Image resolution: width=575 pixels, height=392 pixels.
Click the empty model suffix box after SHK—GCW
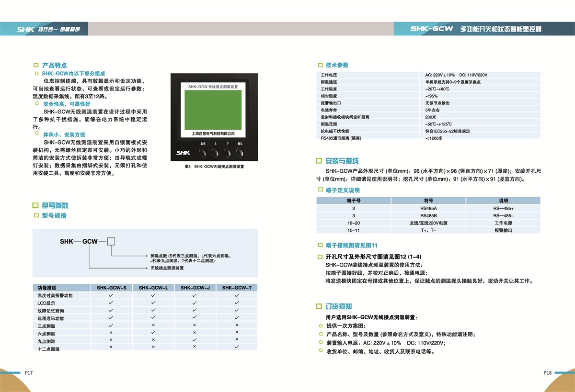[x=111, y=241]
